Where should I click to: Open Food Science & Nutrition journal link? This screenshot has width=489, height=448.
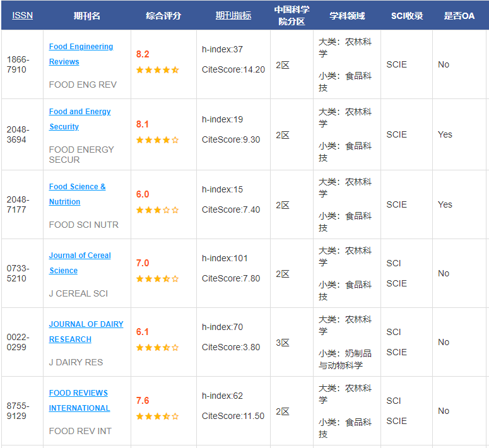coord(78,194)
